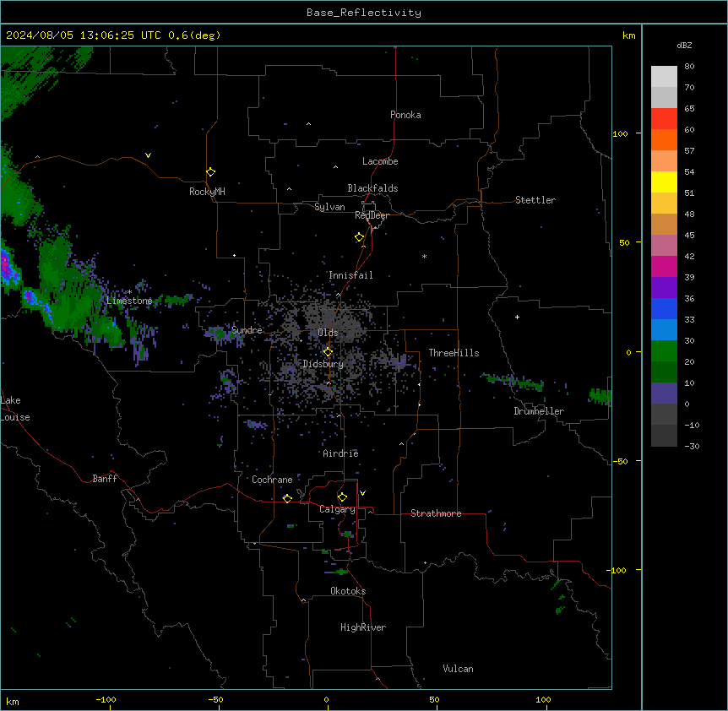Click the ThreeHills label

coord(454,353)
